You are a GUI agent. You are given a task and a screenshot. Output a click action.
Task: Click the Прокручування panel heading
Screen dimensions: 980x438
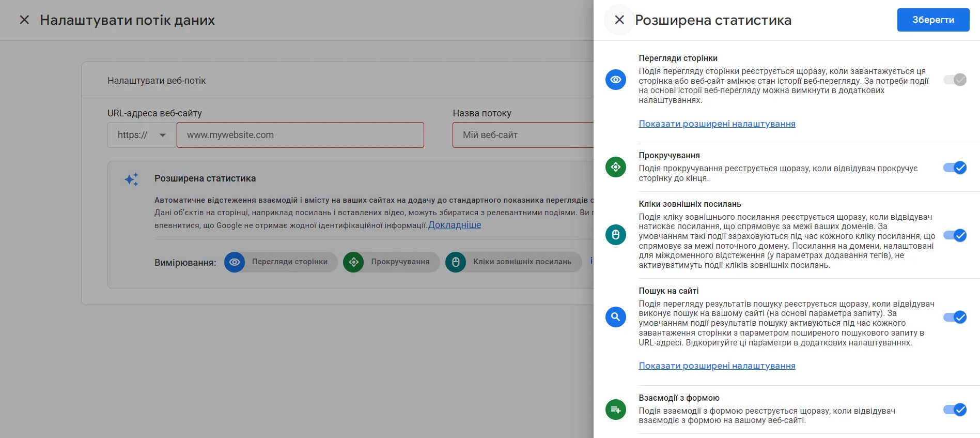[x=669, y=155]
